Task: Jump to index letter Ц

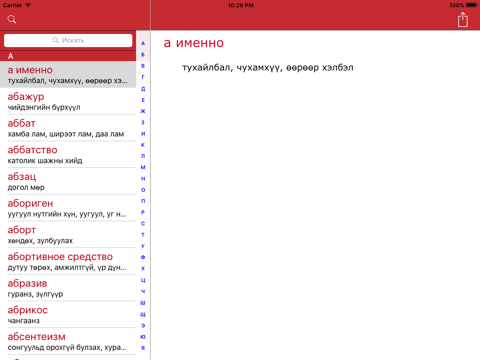Action: (143, 280)
